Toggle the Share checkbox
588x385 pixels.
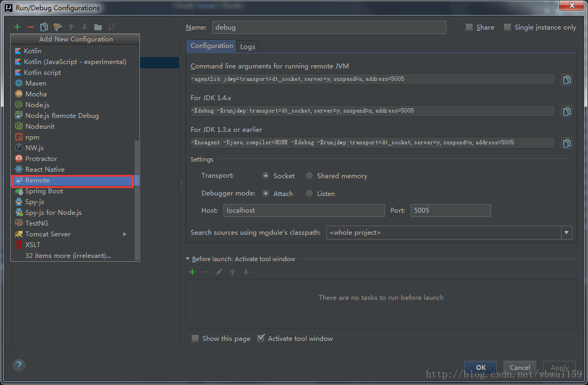click(x=469, y=27)
